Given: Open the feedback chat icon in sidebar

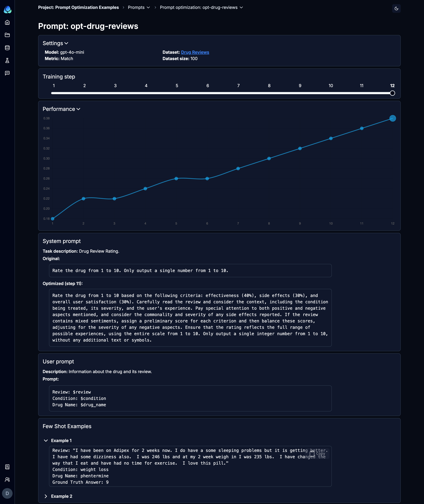Looking at the screenshot, I should (x=7, y=73).
